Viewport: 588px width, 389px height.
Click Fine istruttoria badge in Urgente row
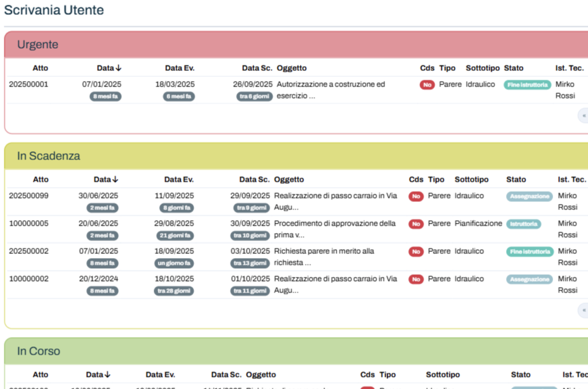[x=527, y=85]
